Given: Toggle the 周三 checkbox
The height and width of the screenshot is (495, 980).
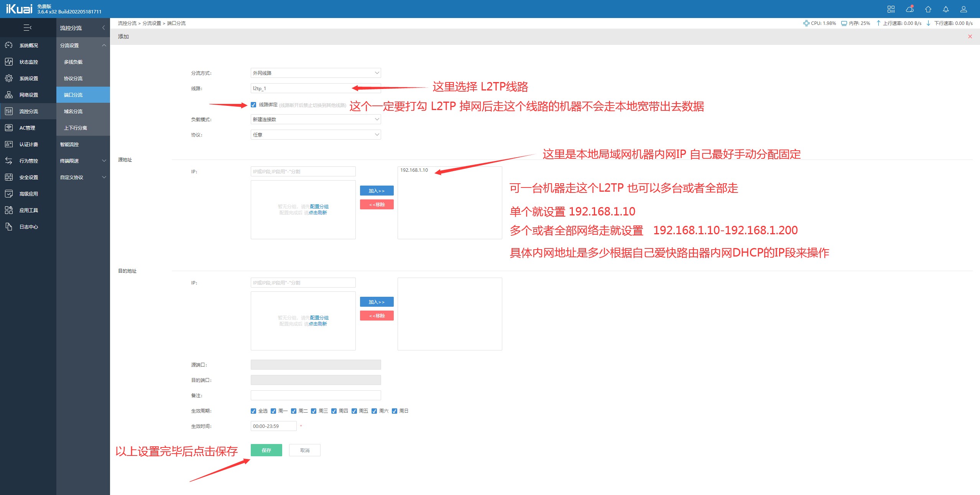Looking at the screenshot, I should coord(314,411).
